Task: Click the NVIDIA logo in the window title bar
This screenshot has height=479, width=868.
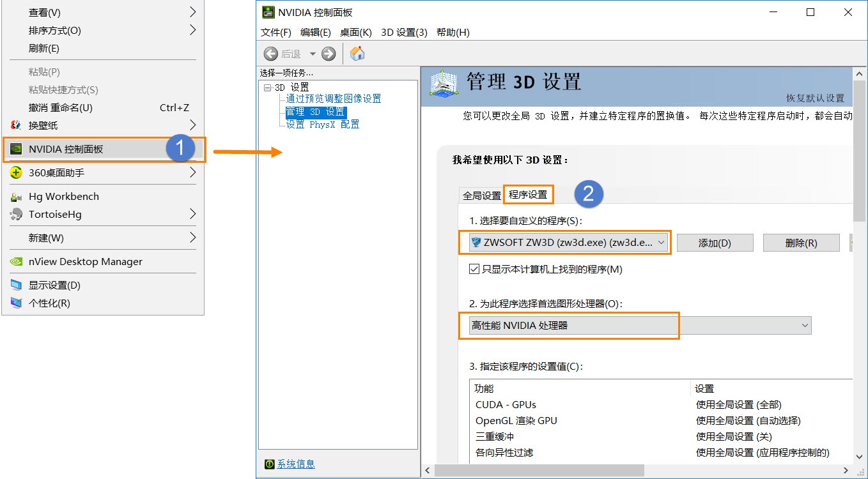Action: coord(268,12)
